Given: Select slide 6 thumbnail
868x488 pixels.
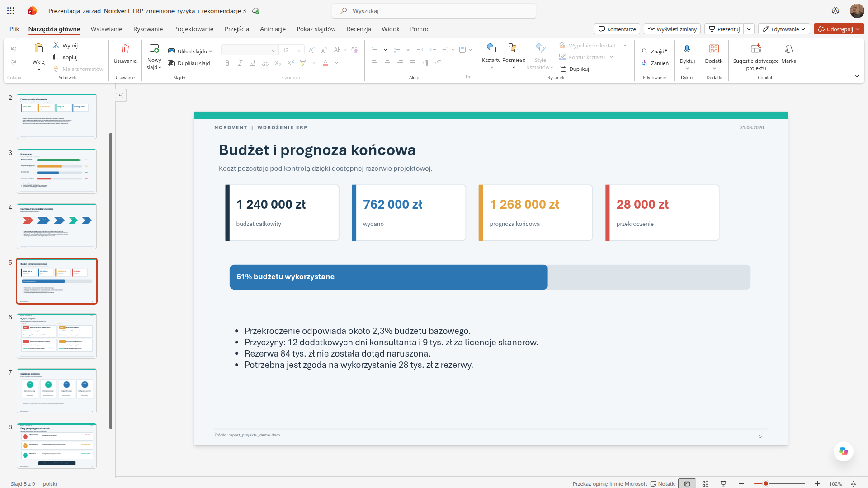Looking at the screenshot, I should click(57, 336).
